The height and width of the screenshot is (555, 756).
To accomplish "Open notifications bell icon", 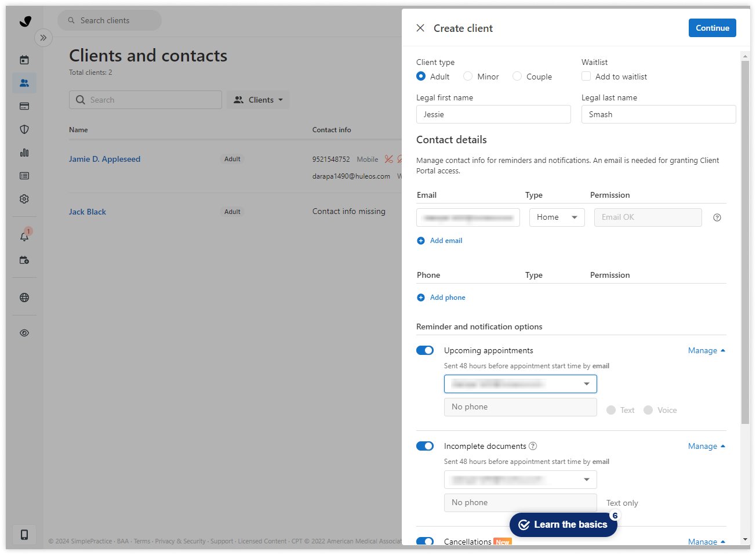I will click(24, 236).
